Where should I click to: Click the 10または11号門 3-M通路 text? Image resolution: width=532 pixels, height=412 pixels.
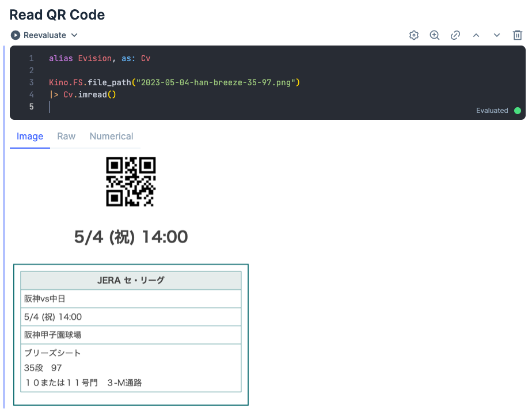click(x=83, y=383)
